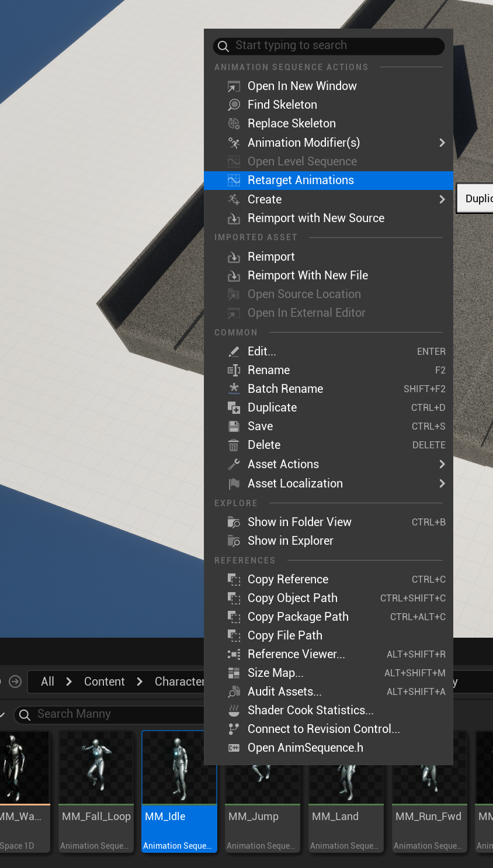
Task: Click the Retarget Animations icon
Action: coord(234,181)
